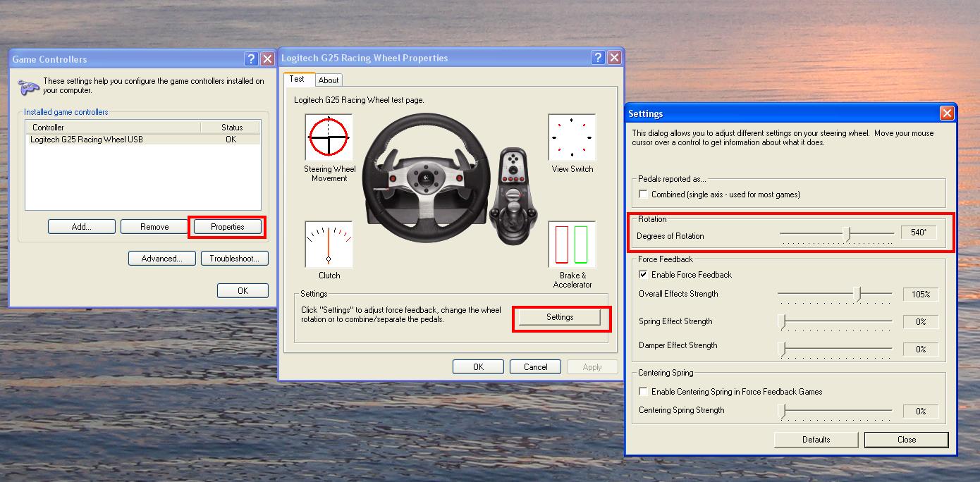Viewport: 980px width, 482px height.
Task: Click the Spring Effect Strength slider
Action: [835, 322]
